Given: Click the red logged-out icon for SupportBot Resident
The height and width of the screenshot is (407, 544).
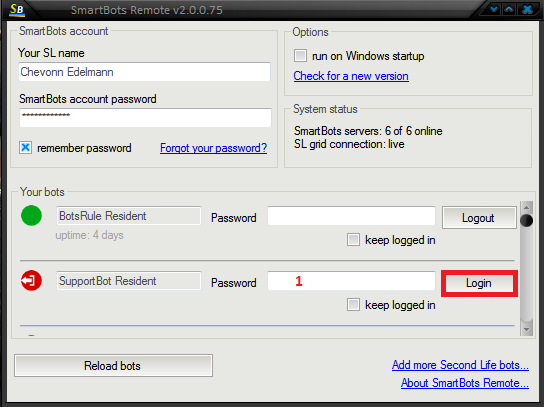Looking at the screenshot, I should [31, 280].
